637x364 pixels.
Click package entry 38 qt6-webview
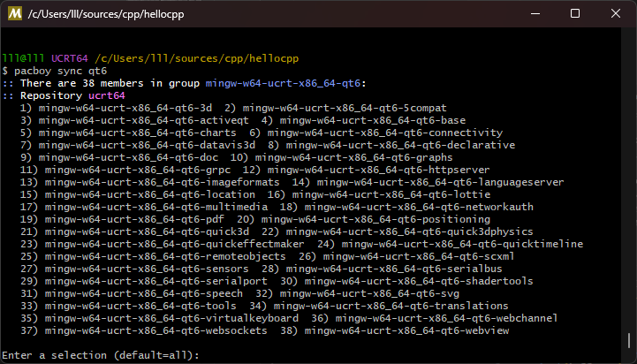tap(394, 330)
